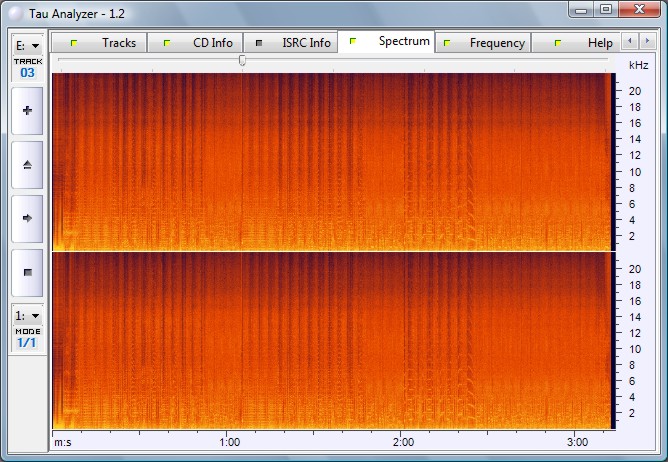Select the Frequency tab
The image size is (668, 462).
tap(496, 43)
